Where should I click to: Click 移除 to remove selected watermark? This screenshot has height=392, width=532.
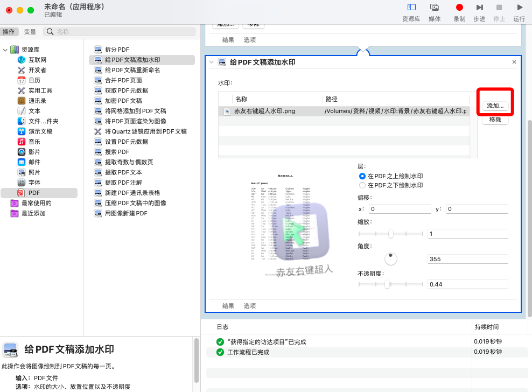(x=495, y=120)
